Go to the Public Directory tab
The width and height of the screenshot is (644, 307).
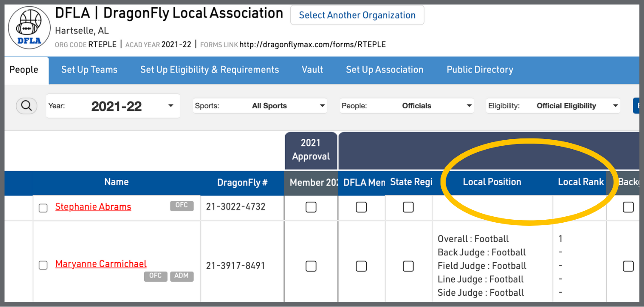[x=480, y=70]
